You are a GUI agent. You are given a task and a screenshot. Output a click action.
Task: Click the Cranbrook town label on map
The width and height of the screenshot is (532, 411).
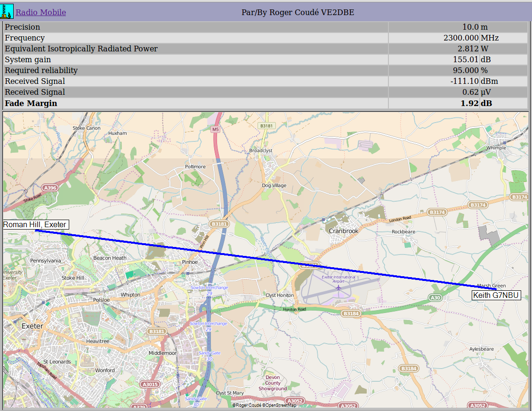tap(343, 231)
